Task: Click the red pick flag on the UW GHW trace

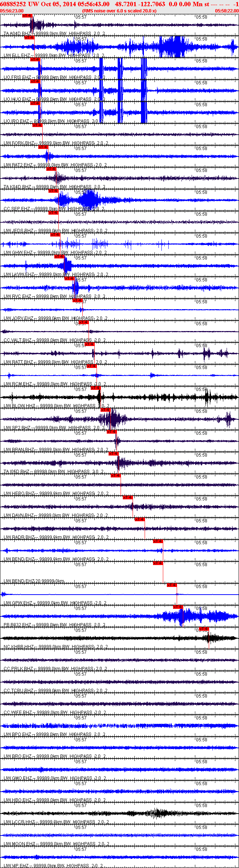Action: (55, 235)
